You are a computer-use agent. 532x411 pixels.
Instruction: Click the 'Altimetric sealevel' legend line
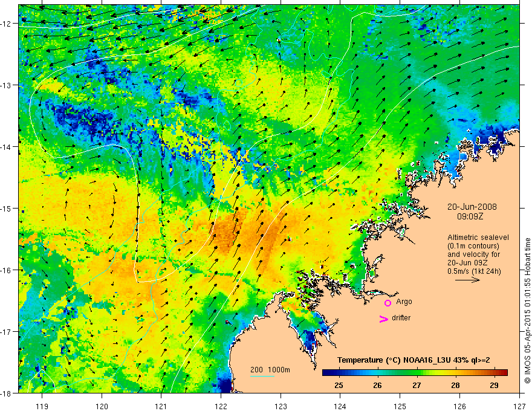point(478,238)
